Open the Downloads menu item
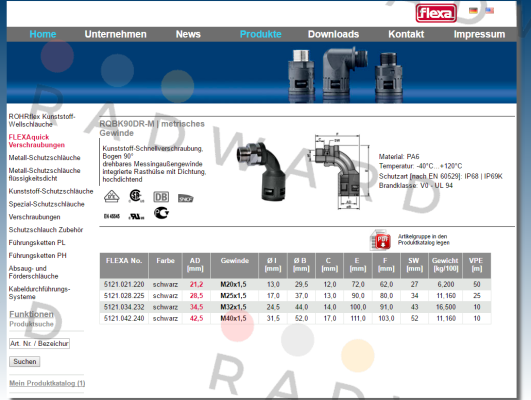The image size is (531, 400). click(333, 34)
